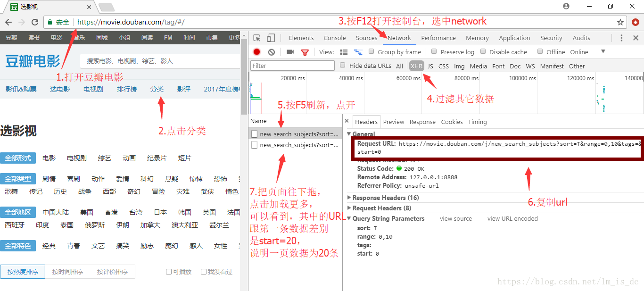
Task: Enable Preserve log checkbox
Action: (434, 51)
